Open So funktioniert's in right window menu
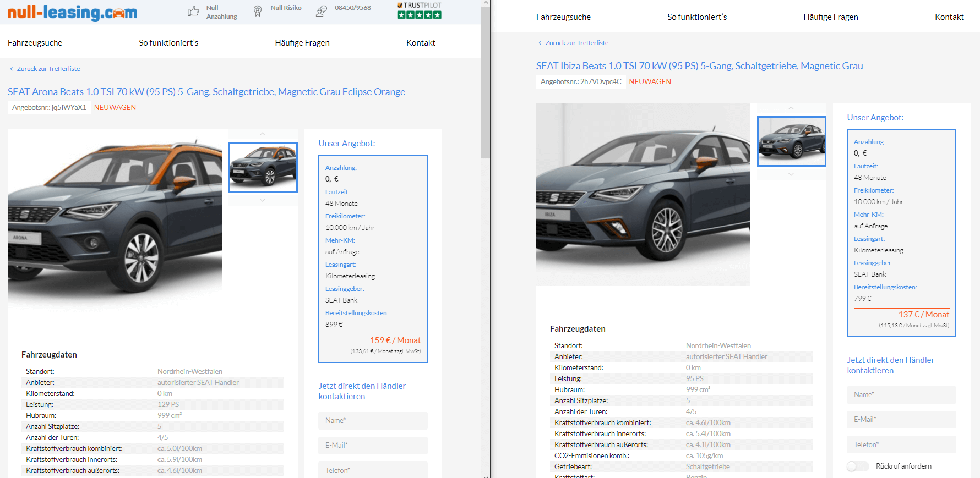The image size is (980, 478). (697, 17)
